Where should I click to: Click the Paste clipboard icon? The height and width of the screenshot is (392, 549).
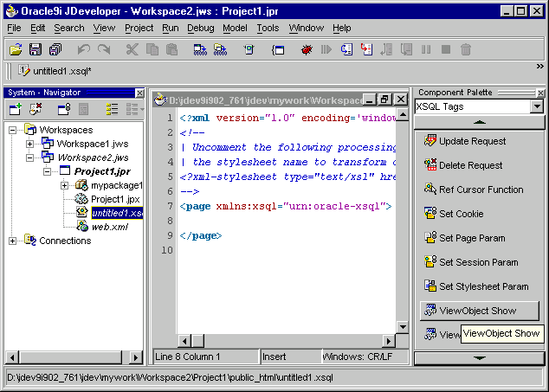point(172,49)
